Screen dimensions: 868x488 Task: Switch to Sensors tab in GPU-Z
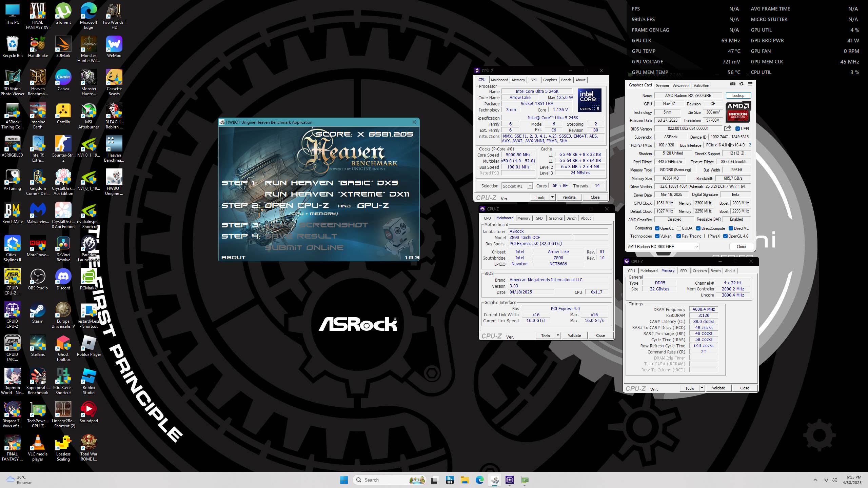coord(662,86)
